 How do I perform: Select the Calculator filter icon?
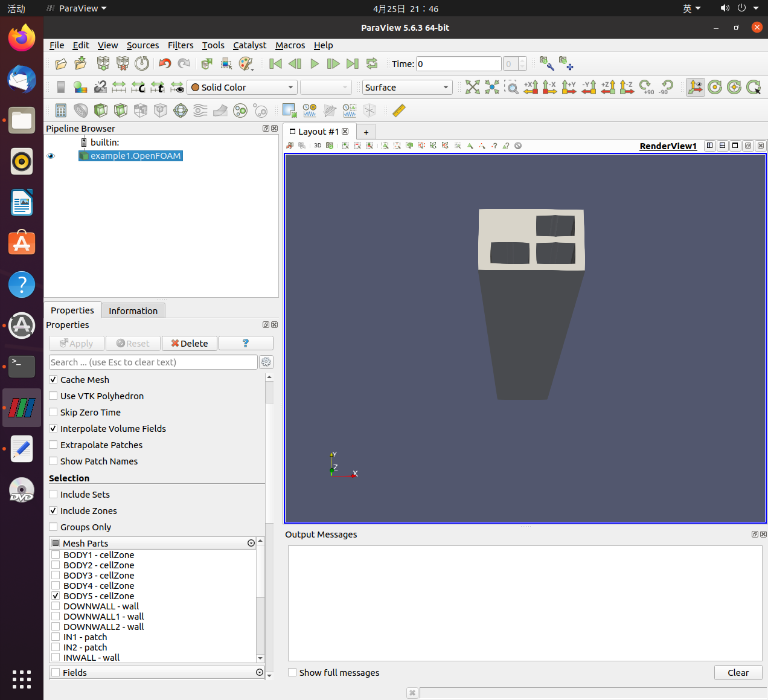61,111
